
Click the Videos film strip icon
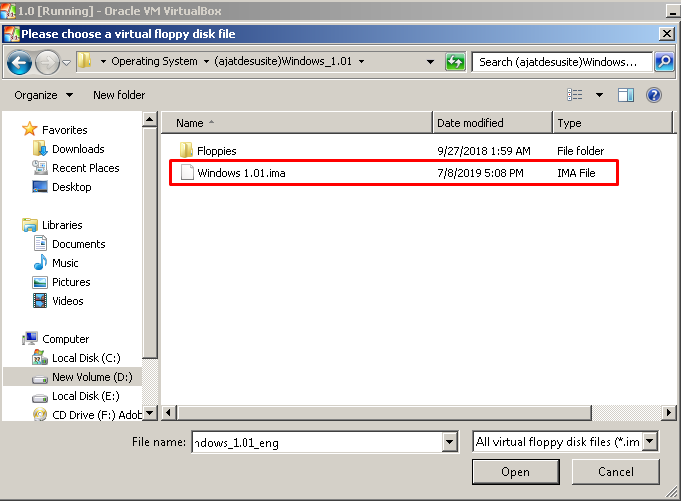pyautogui.click(x=40, y=301)
